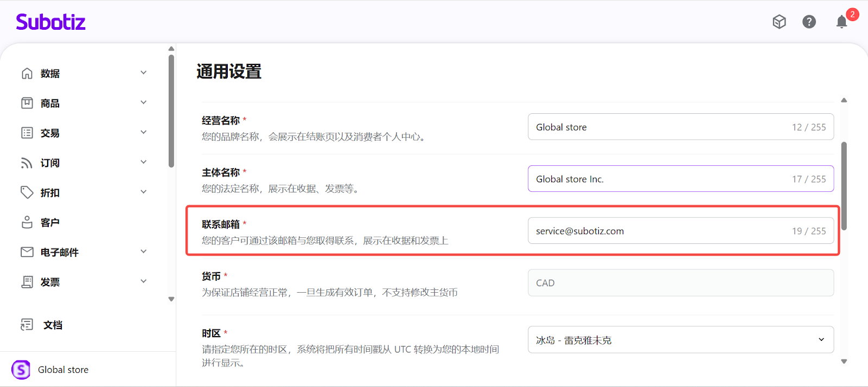Screen dimensions: 868x387
Task: Click the 客户 customer icon in sidebar
Action: click(27, 222)
